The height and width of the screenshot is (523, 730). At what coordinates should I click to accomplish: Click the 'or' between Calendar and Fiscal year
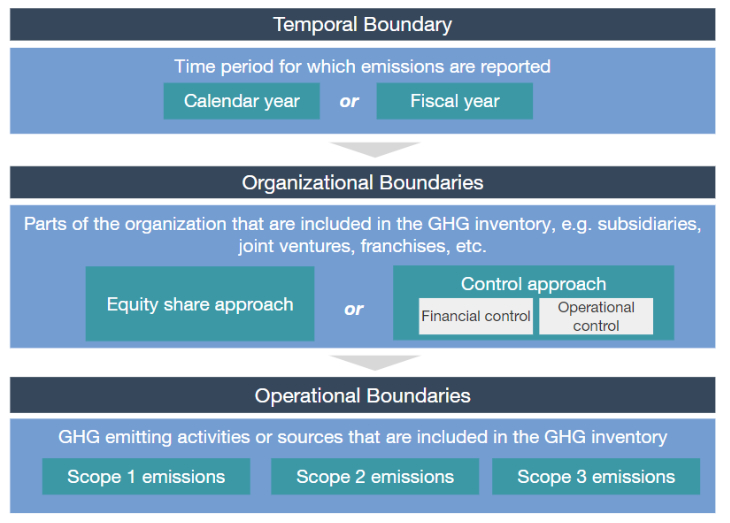pos(349,101)
